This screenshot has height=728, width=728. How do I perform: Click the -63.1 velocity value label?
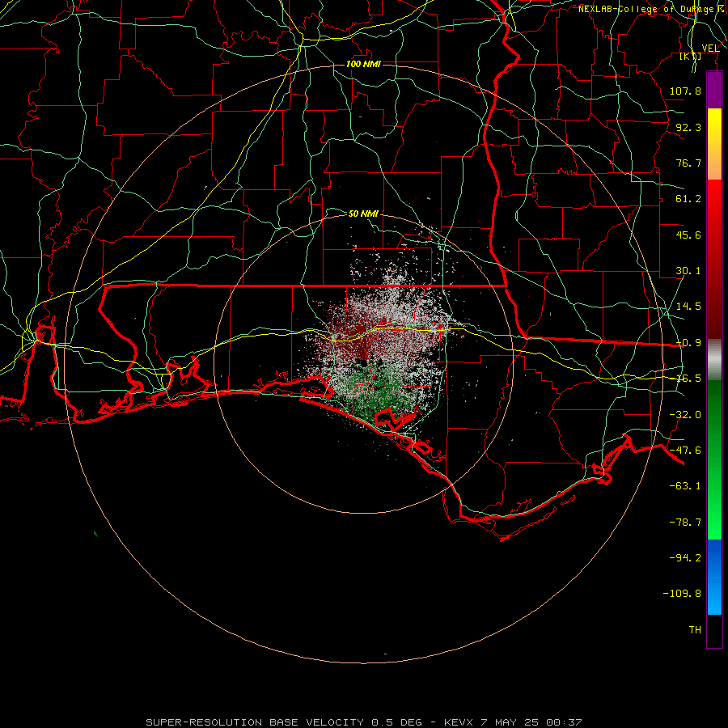(685, 486)
